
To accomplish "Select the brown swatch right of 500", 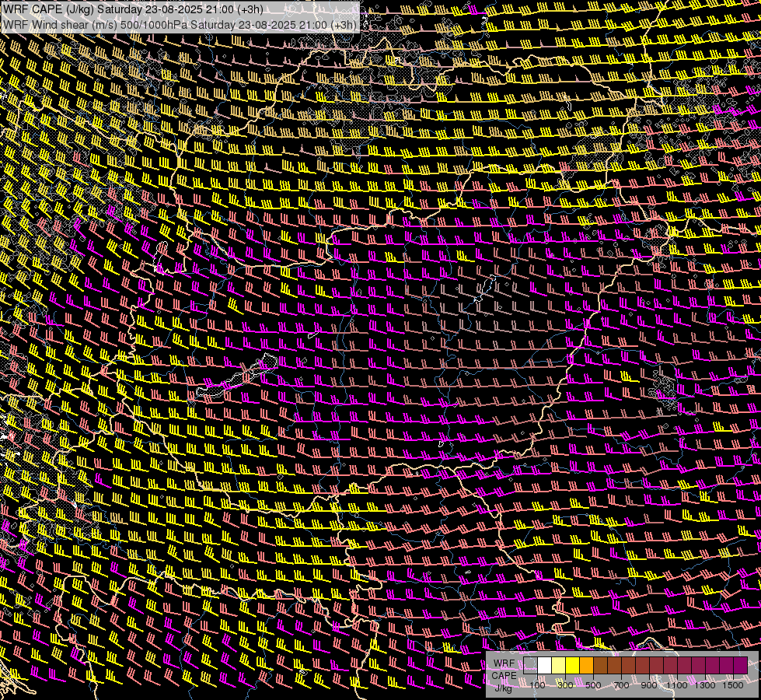I will coord(600,666).
